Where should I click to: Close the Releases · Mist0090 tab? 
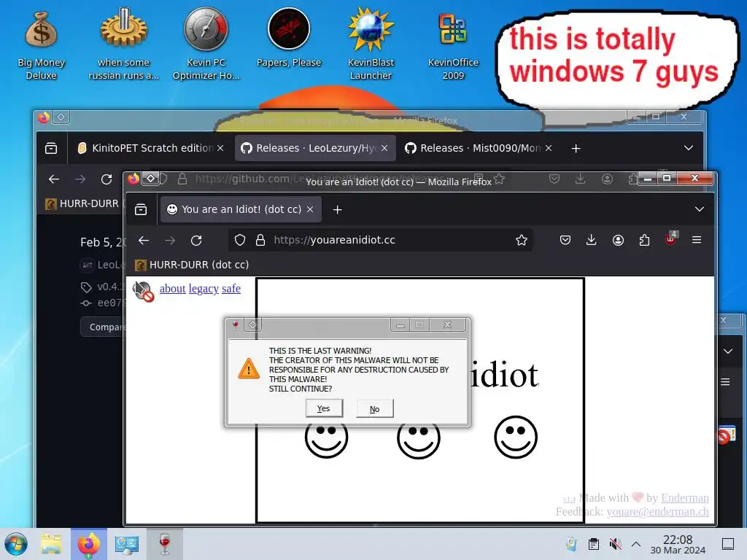click(x=549, y=148)
